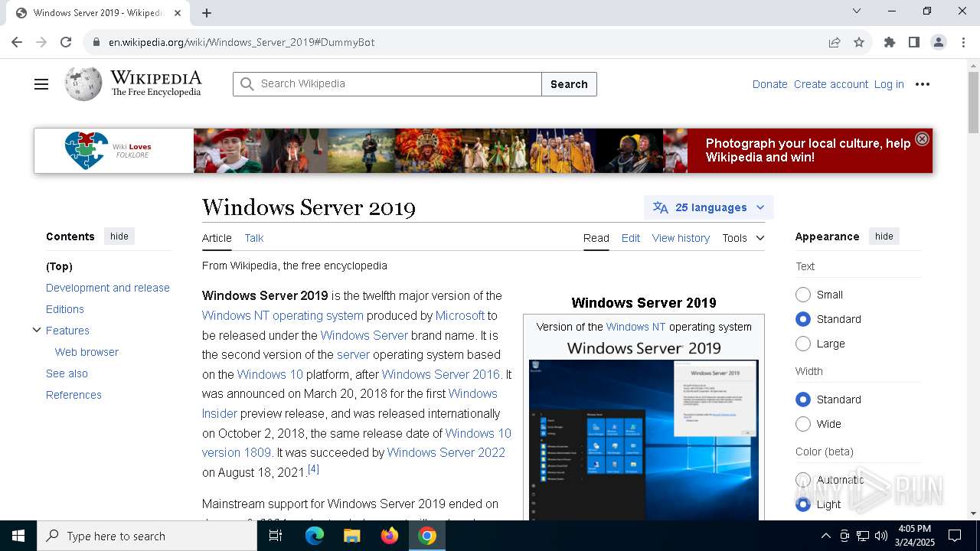980x551 pixels.
Task: Click the share page icon in address bar
Action: [x=835, y=42]
